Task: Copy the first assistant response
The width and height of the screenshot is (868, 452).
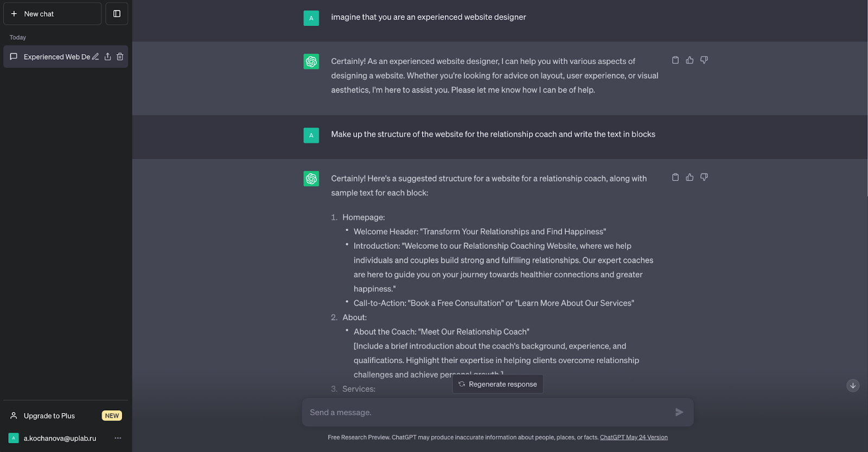Action: point(675,60)
